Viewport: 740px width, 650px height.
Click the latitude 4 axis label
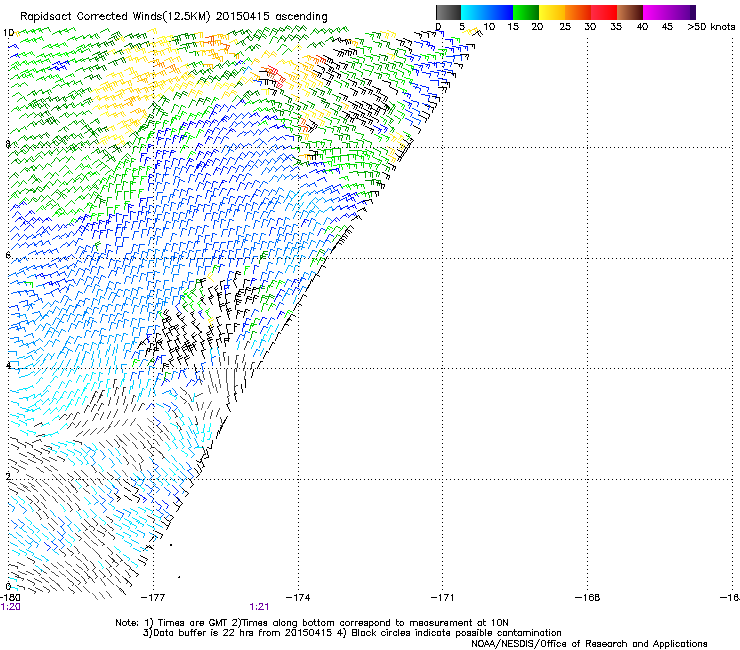(x=8, y=365)
